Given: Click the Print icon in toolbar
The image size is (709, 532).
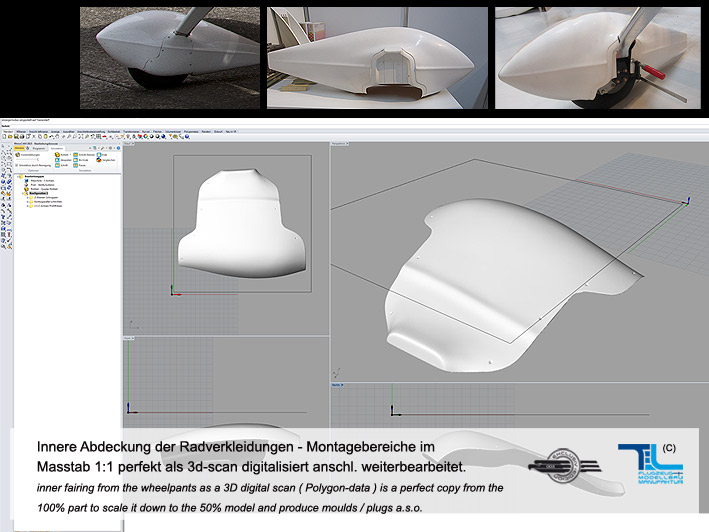Looking at the screenshot, I should click(22, 137).
